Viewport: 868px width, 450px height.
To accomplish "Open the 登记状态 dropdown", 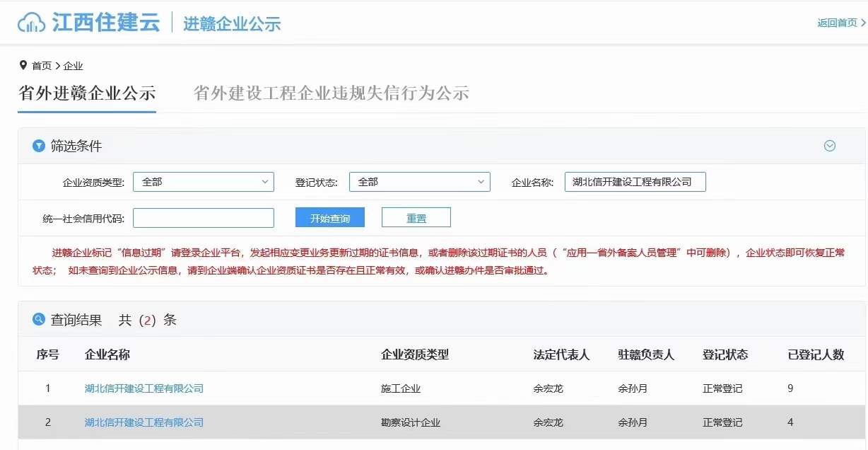I will tap(420, 182).
